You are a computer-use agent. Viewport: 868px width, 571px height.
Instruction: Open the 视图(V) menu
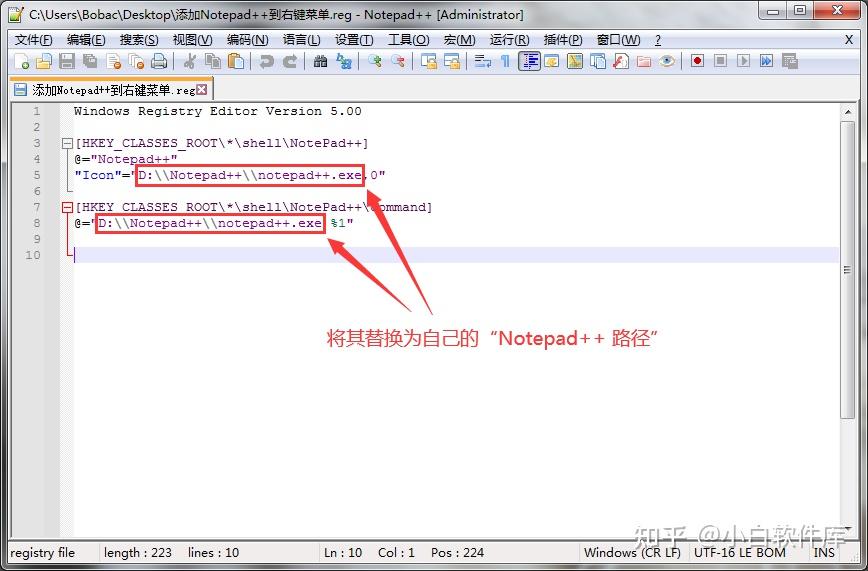(x=193, y=40)
